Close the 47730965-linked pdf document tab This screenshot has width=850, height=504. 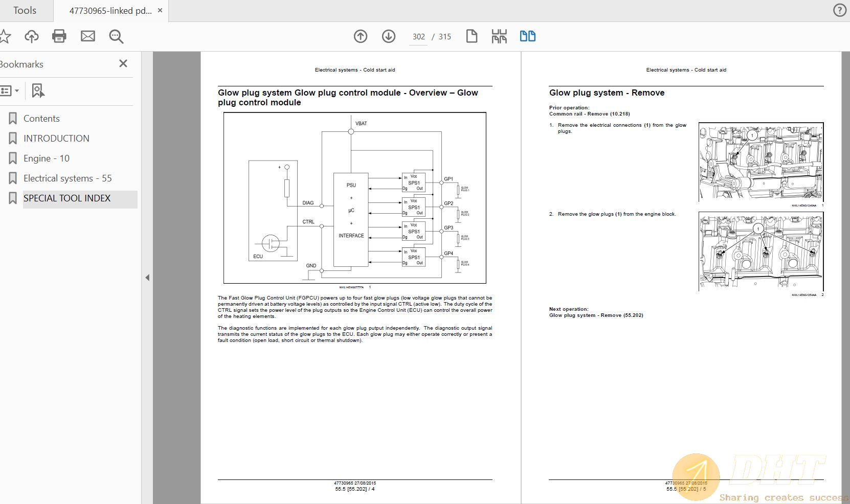click(x=160, y=10)
